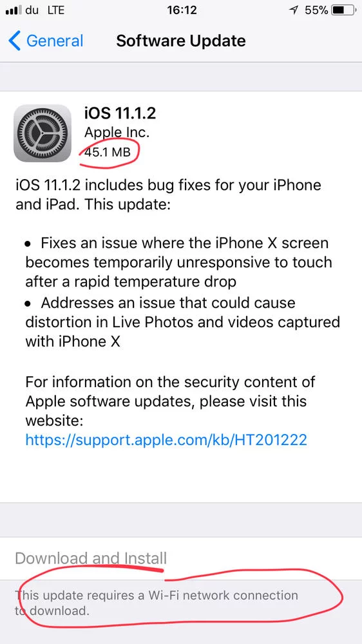This screenshot has width=362, height=644.
Task: Tap the iOS 11.1.2 heading
Action: pos(120,113)
